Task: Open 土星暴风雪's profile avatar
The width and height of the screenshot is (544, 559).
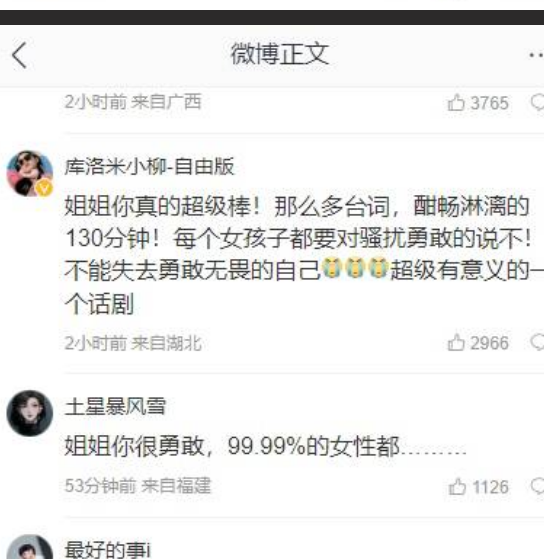Action: pyautogui.click(x=30, y=414)
